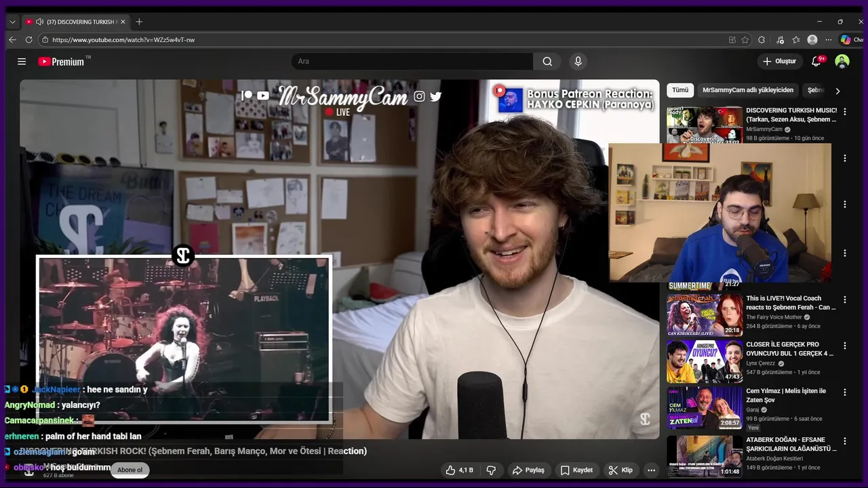The image size is (868, 488).
Task: Open the YouTube guide hamburger menu
Action: (x=22, y=62)
